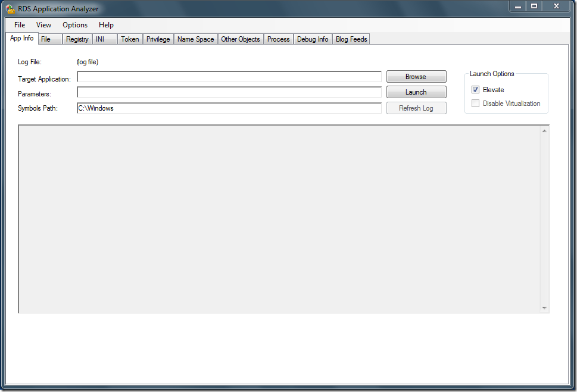View the Process tab
Image resolution: width=577 pixels, height=392 pixels.
pyautogui.click(x=278, y=39)
